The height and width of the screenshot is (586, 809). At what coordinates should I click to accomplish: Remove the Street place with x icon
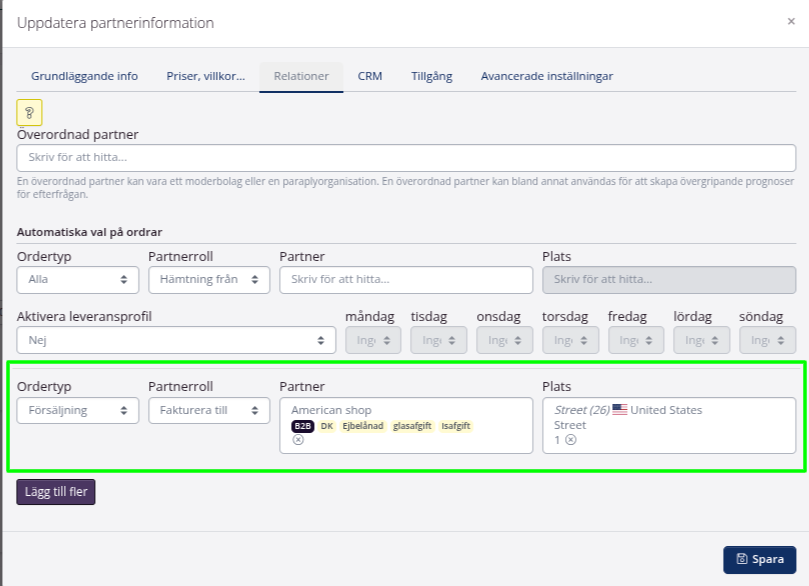pos(570,440)
